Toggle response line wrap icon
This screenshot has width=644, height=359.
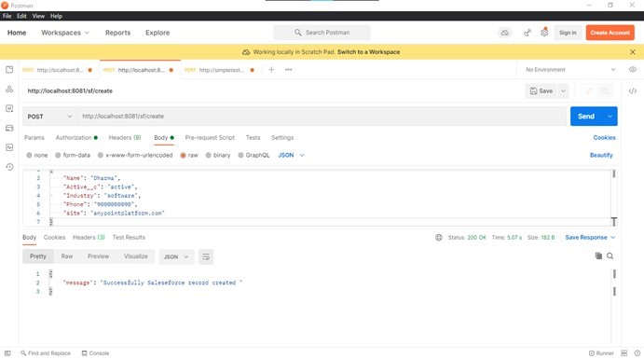click(x=206, y=256)
